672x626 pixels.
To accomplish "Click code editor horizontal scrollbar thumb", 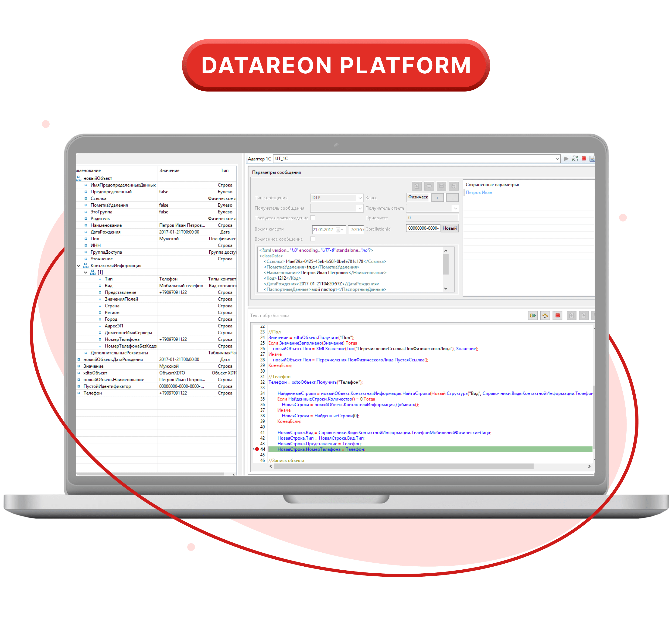I will (x=404, y=466).
